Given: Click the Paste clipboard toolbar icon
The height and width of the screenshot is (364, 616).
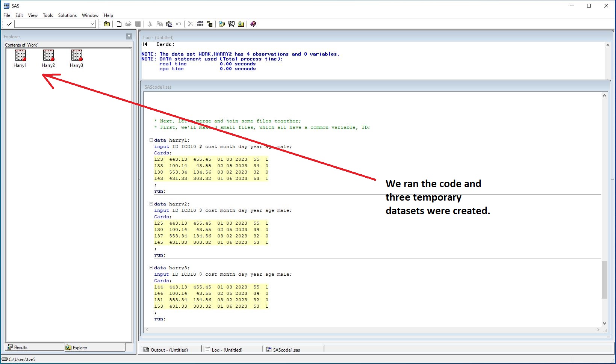Looking at the screenshot, I should click(x=169, y=24).
